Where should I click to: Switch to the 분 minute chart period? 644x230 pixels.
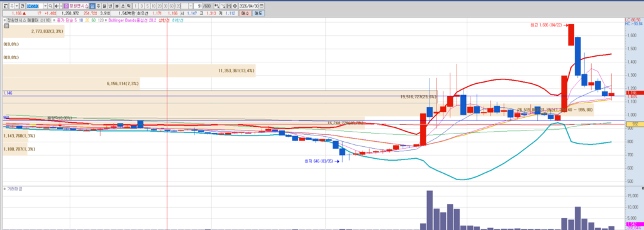(117, 6)
